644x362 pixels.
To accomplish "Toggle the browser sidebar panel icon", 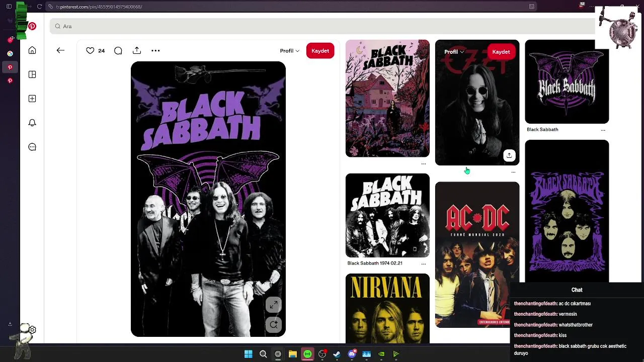I will click(9, 7).
